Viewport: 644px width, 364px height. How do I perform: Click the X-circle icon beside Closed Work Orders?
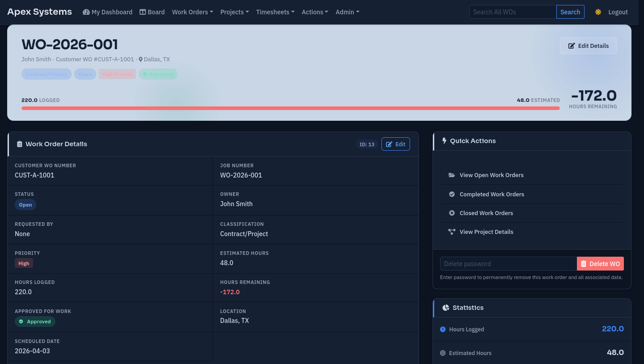point(452,213)
